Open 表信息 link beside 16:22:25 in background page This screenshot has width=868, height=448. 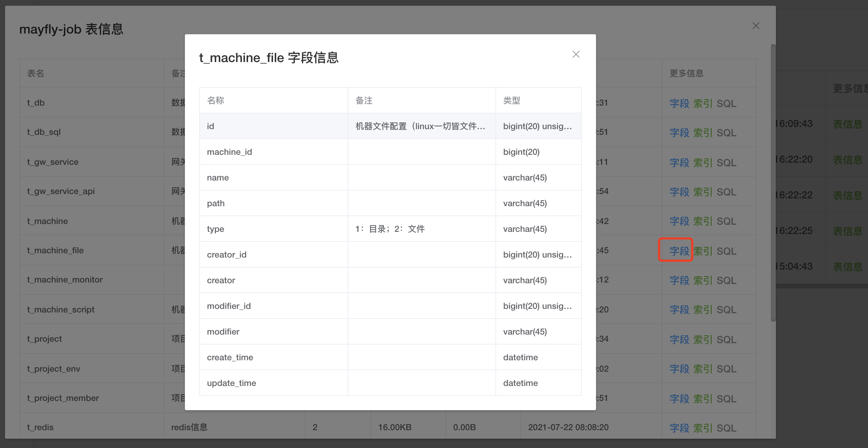pyautogui.click(x=848, y=231)
